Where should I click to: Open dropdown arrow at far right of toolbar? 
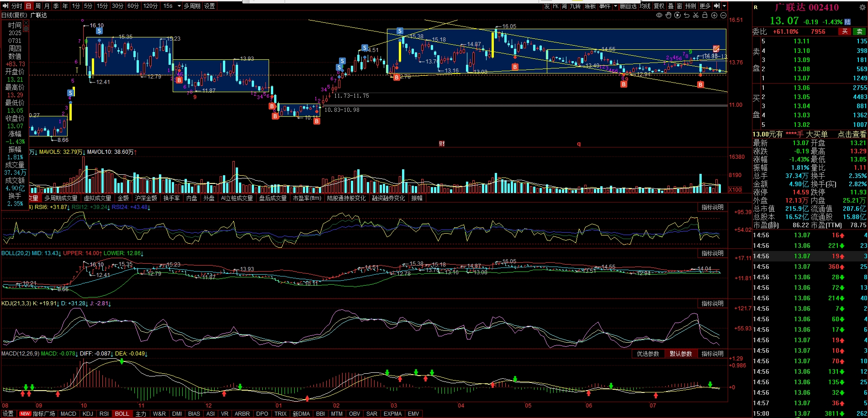point(725,6)
